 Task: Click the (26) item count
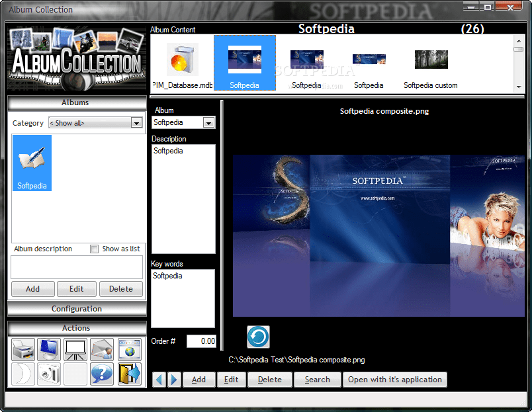472,29
